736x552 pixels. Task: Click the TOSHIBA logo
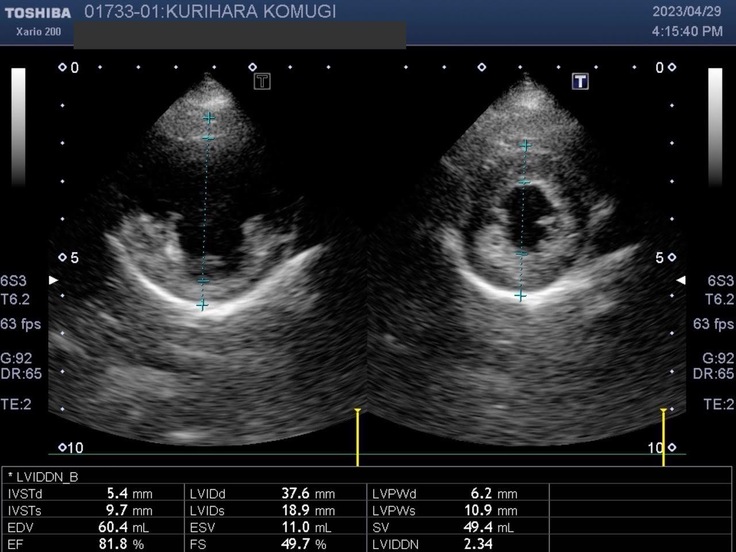click(36, 13)
